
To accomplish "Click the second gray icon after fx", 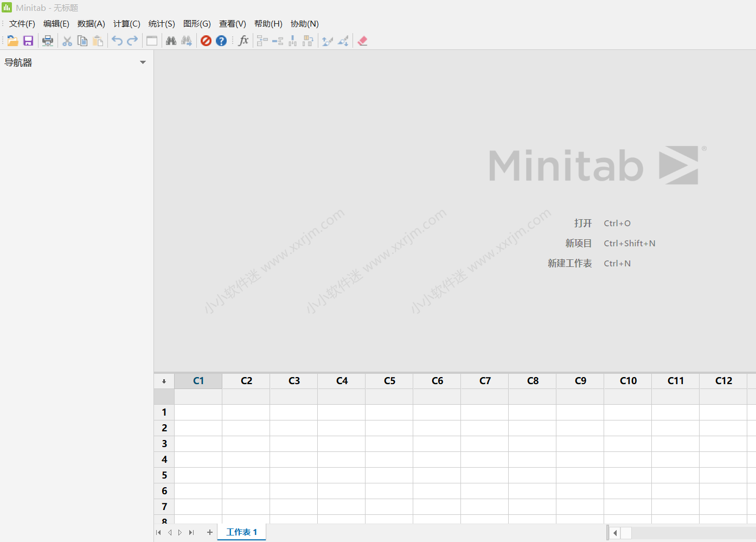I will [x=278, y=41].
